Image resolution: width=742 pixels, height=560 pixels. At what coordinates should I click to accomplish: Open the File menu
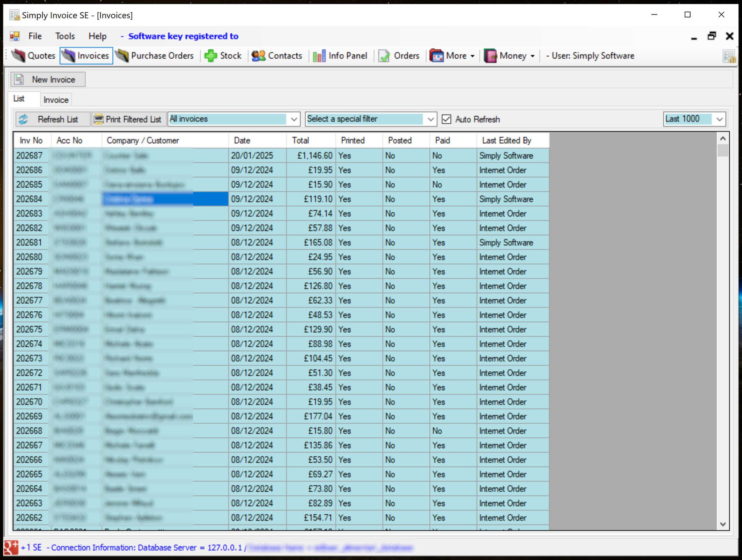point(35,36)
